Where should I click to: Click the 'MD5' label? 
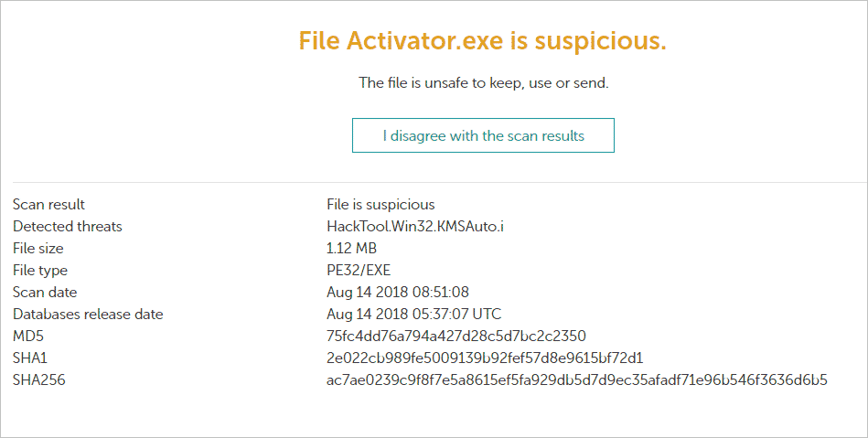[x=28, y=337]
